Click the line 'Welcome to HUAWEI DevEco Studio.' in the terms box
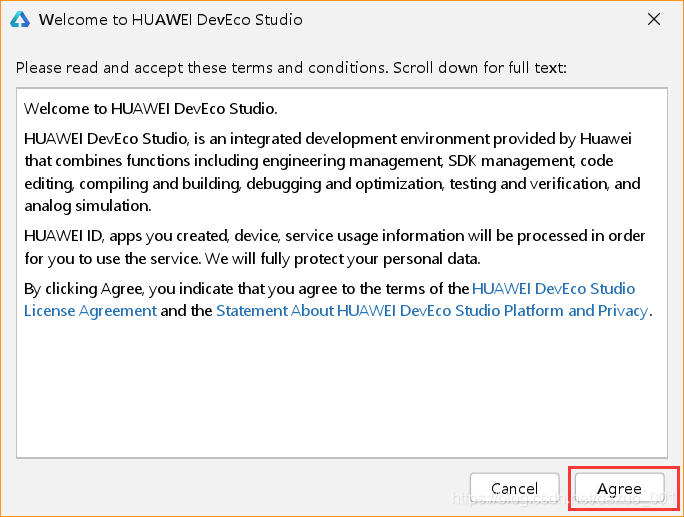The image size is (684, 517). (150, 108)
